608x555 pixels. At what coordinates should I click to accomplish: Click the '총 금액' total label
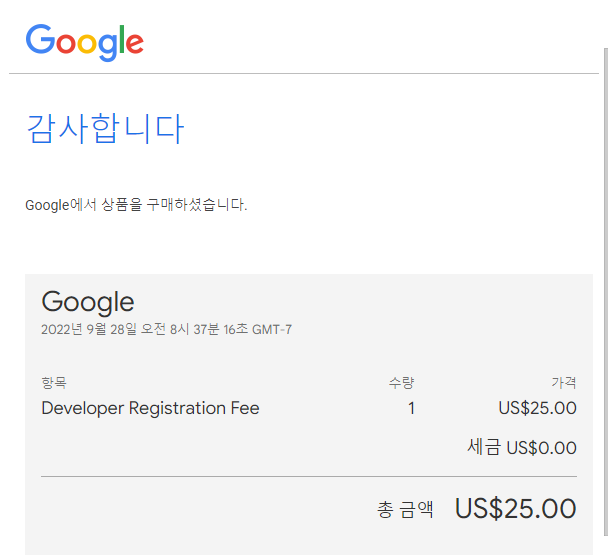405,509
